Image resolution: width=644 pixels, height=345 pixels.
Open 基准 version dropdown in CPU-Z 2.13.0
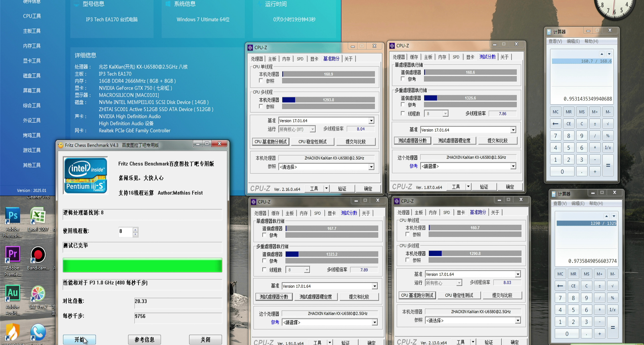pyautogui.click(x=518, y=274)
